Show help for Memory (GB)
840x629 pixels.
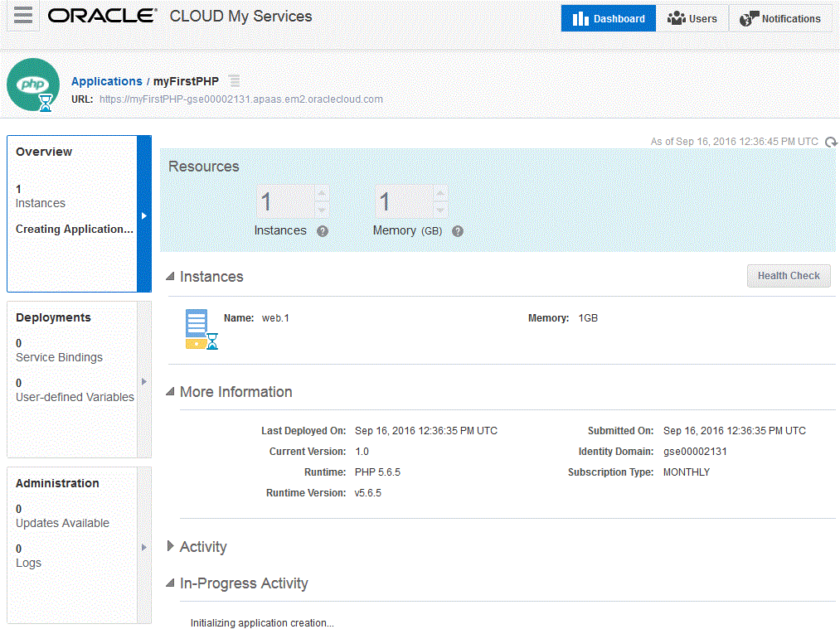458,231
